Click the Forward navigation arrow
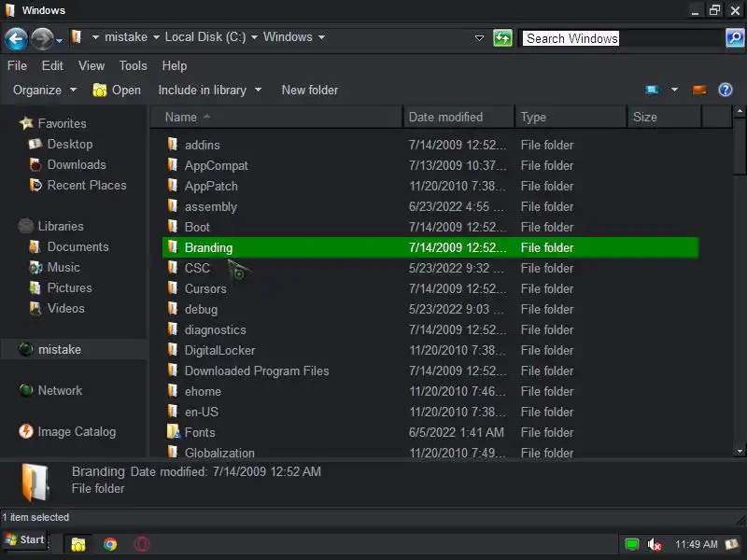This screenshot has width=747, height=560. click(42, 38)
